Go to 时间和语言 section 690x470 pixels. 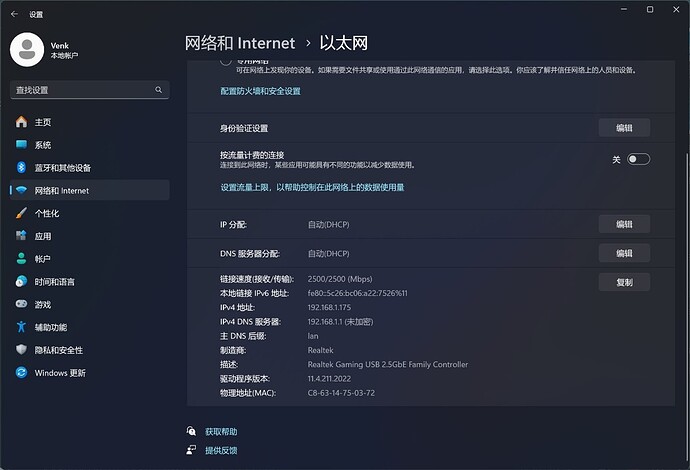click(x=90, y=282)
